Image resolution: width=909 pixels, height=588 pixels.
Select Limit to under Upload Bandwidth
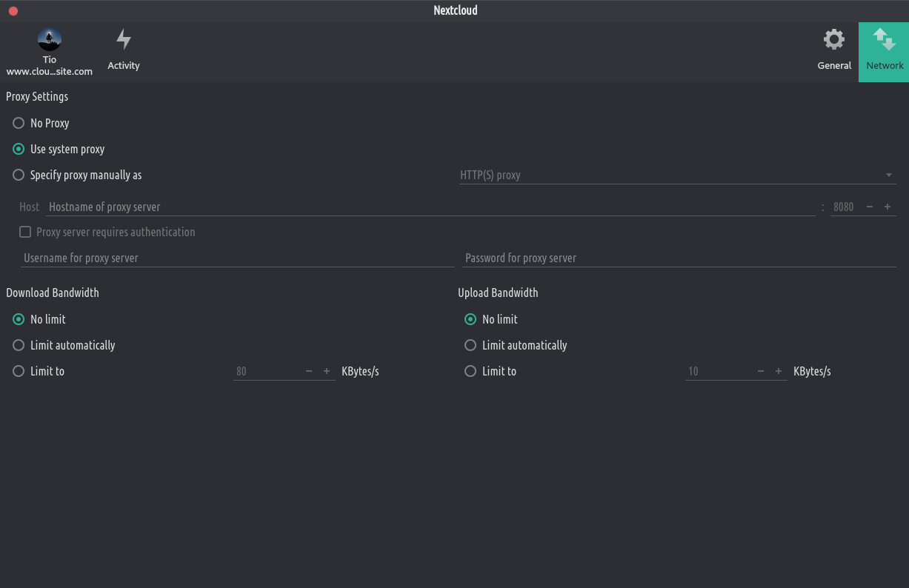click(470, 372)
